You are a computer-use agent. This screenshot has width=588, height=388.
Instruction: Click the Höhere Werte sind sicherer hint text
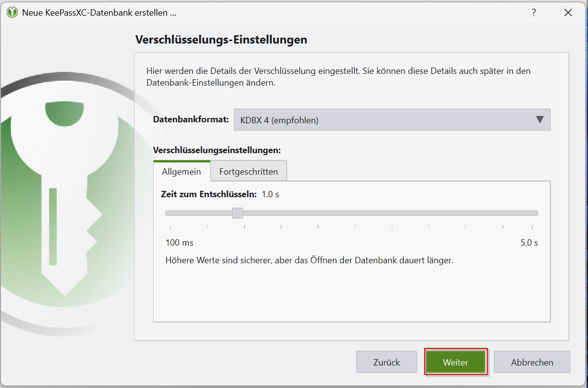[309, 260]
